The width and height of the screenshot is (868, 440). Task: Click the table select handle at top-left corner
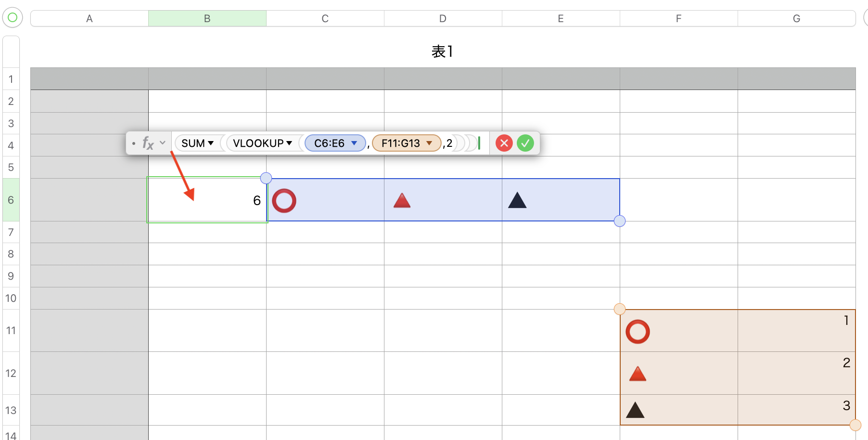click(13, 18)
